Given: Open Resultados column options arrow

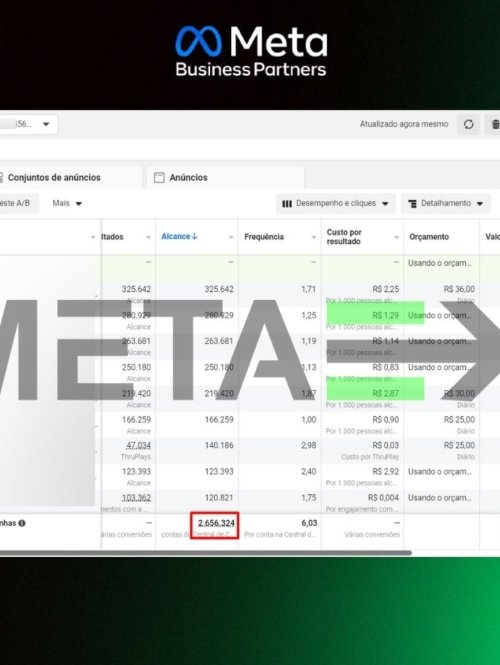Looking at the screenshot, I should pos(148,237).
